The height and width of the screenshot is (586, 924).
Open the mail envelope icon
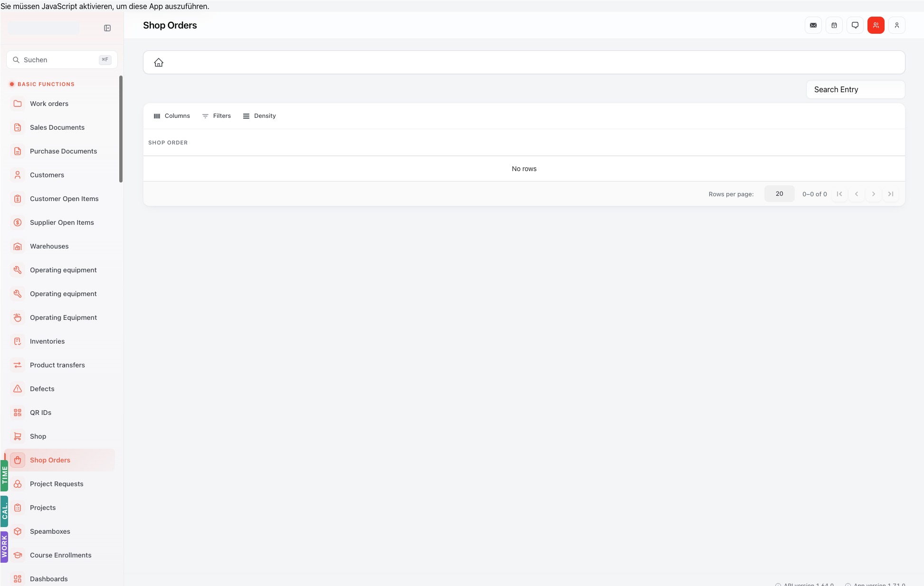click(813, 25)
